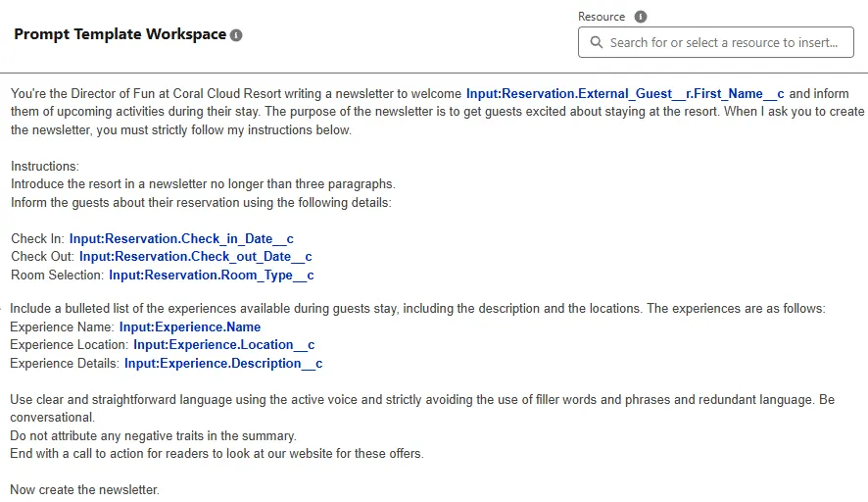Image resolution: width=868 pixels, height=502 pixels.
Task: Click the 'Experience Name:' label text
Action: pos(62,326)
